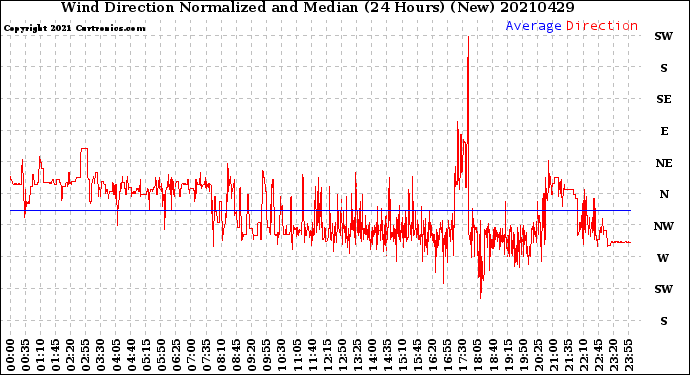Click the 02:55 time axis label
690x375 pixels.
coord(86,355)
